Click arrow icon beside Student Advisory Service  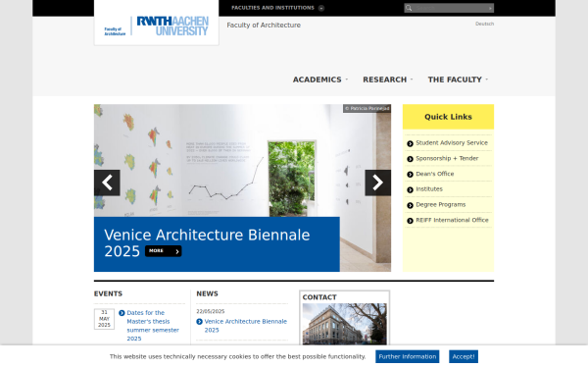pos(410,143)
